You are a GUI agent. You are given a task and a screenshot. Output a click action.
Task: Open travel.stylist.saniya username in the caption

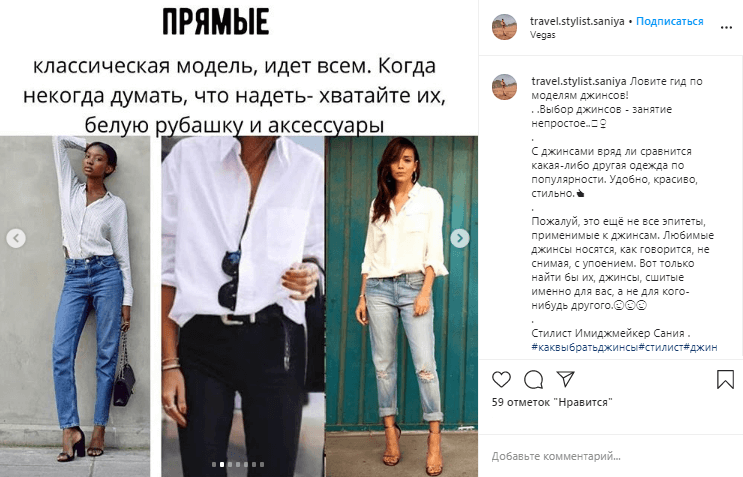pyautogui.click(x=579, y=81)
